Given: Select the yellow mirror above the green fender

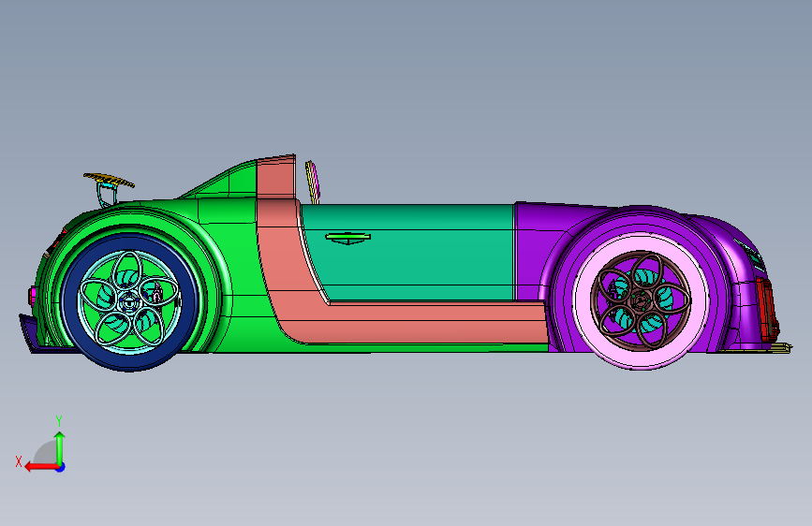Looking at the screenshot, I should click(x=110, y=180).
